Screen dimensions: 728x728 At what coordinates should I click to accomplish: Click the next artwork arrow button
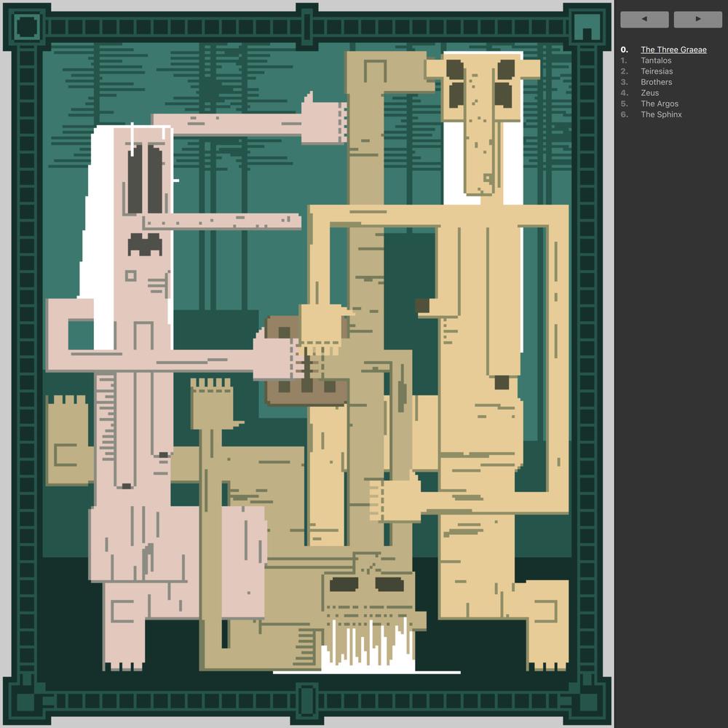tap(698, 20)
